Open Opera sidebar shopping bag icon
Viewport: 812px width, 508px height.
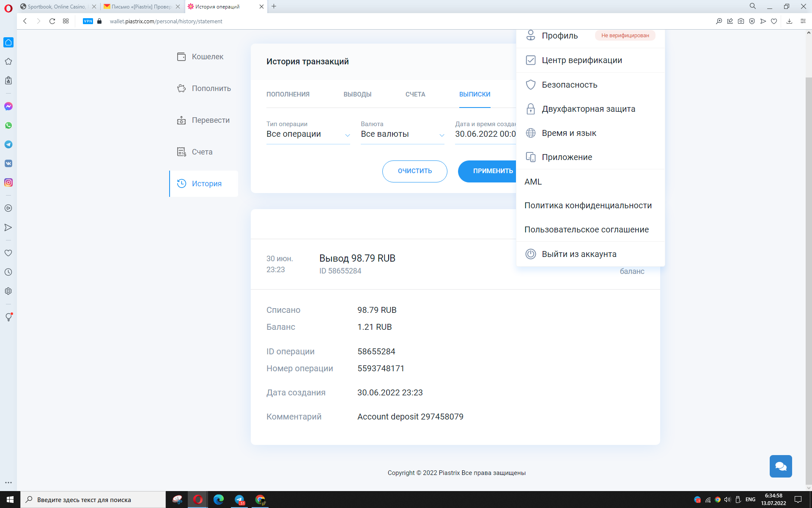tap(8, 80)
